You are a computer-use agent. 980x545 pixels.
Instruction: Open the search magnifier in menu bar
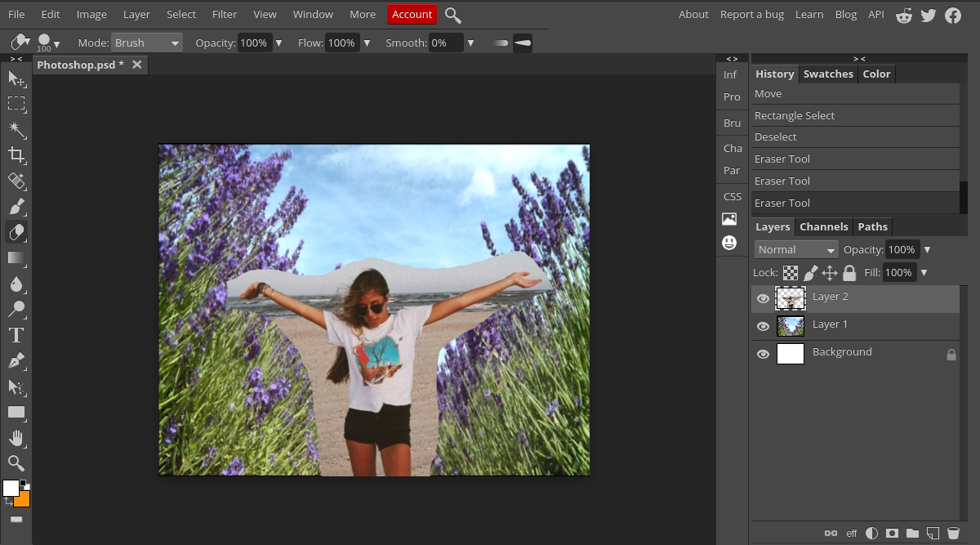(453, 15)
